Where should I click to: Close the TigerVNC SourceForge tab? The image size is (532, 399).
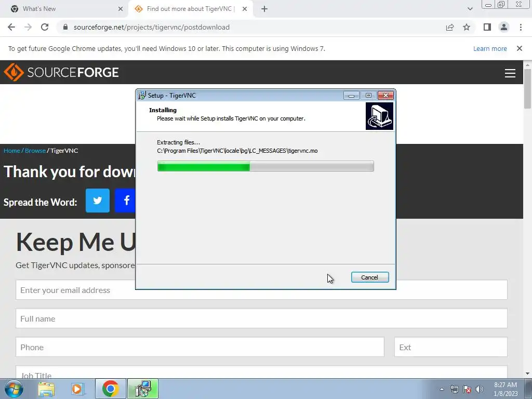click(245, 9)
